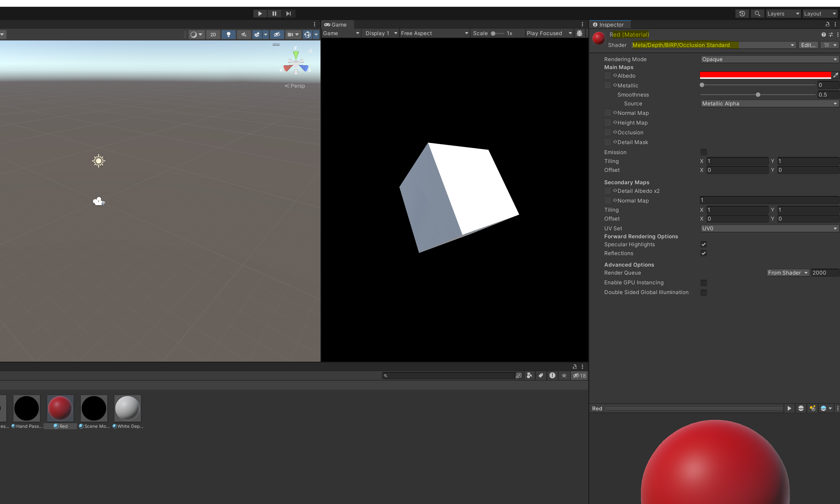
Task: Click the Step frame button
Action: coord(288,14)
